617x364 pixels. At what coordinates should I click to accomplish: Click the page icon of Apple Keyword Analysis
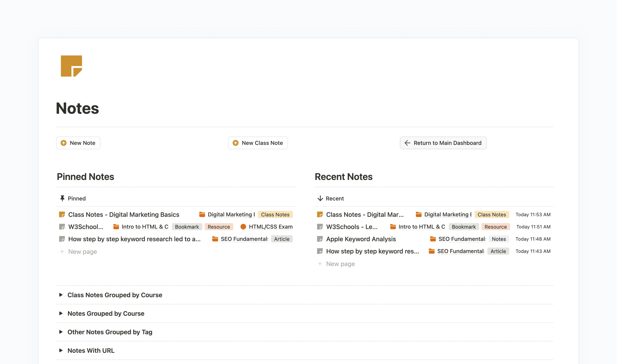(x=320, y=239)
